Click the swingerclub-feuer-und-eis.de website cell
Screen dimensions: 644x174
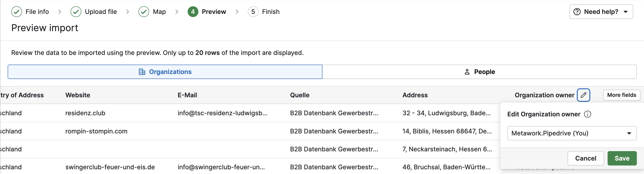tap(110, 167)
